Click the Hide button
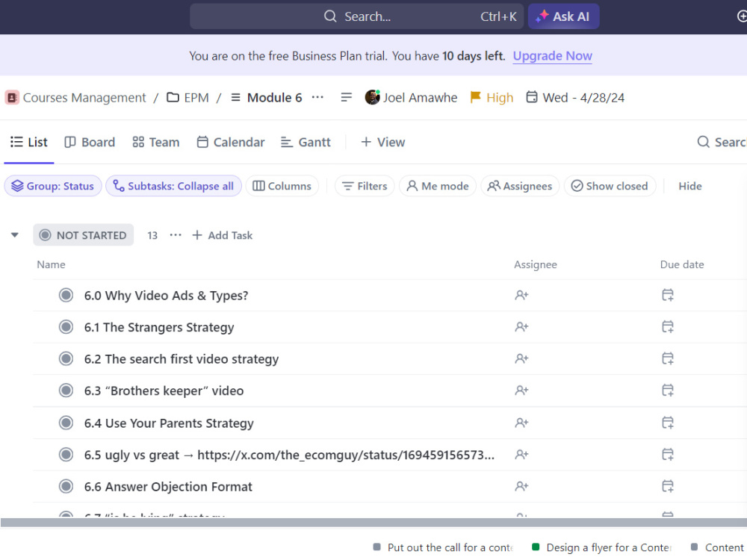This screenshot has height=560, width=747. coord(689,186)
